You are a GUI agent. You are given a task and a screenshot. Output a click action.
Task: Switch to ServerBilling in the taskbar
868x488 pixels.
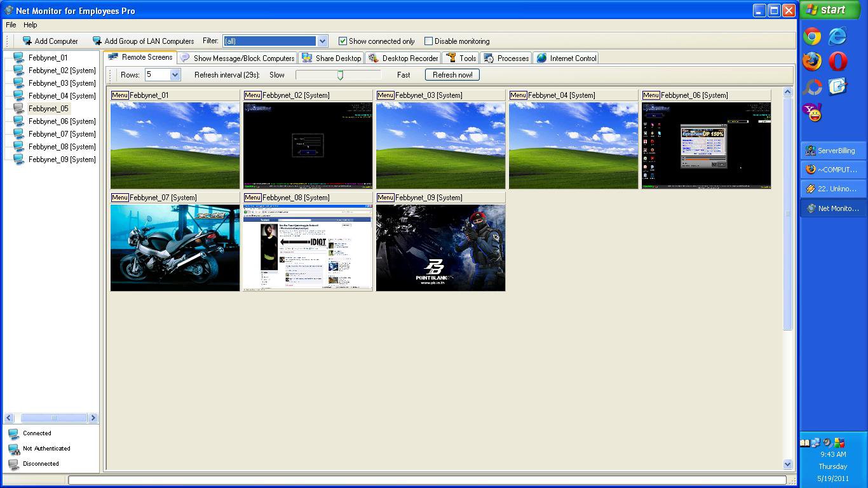coord(832,151)
